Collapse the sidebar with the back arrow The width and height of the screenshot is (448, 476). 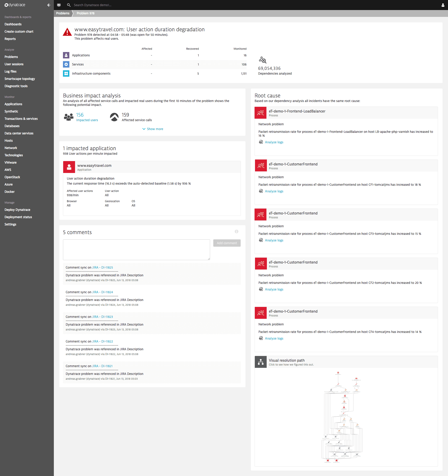(49, 5)
